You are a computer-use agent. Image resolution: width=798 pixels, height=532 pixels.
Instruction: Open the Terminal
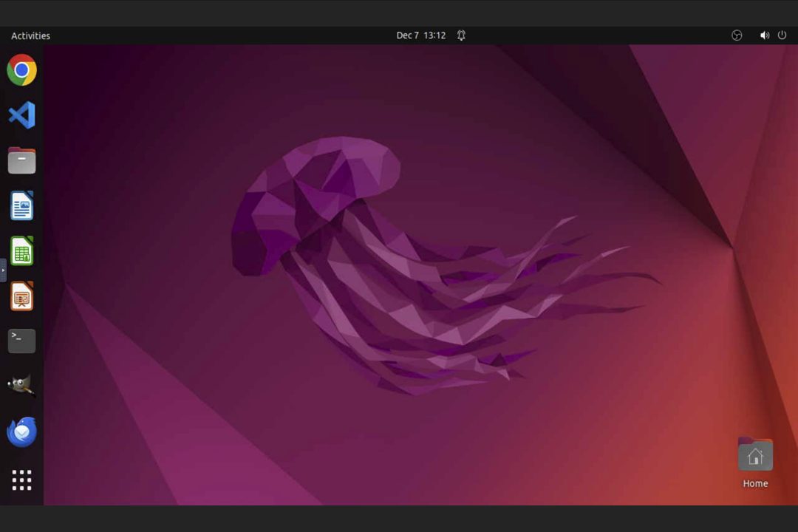coord(21,341)
